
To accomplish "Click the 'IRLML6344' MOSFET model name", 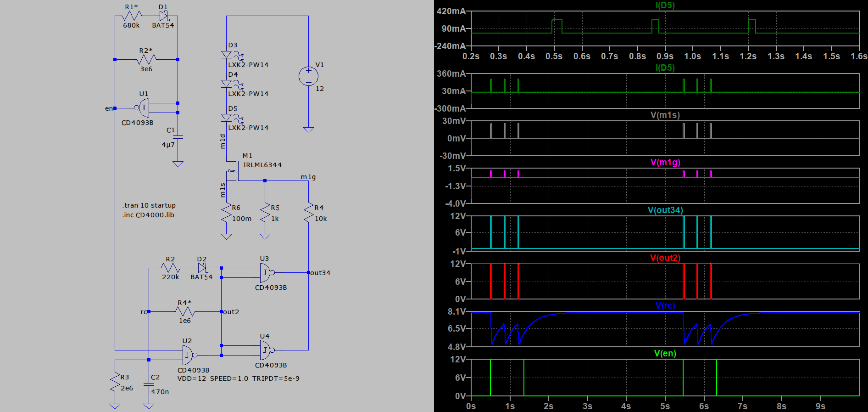I will tap(262, 165).
